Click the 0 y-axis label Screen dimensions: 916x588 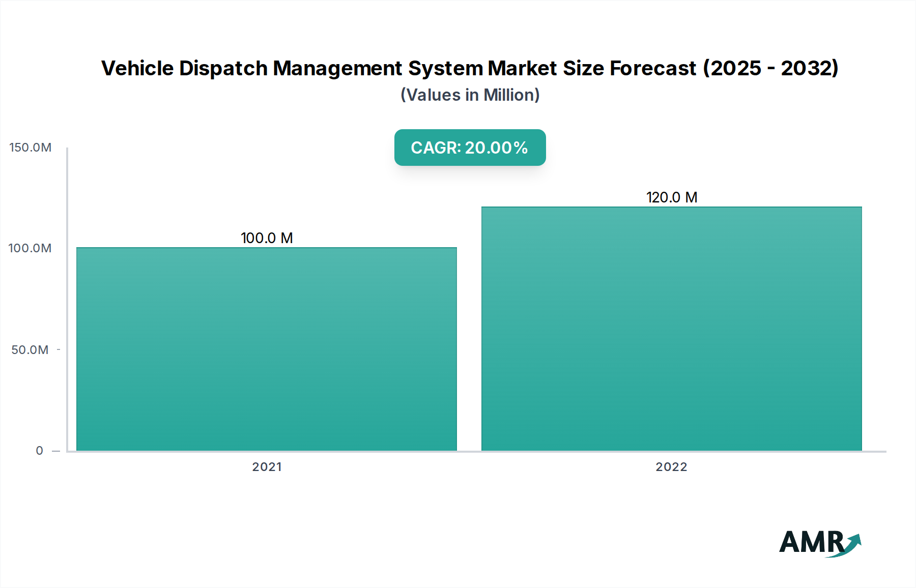pos(40,451)
